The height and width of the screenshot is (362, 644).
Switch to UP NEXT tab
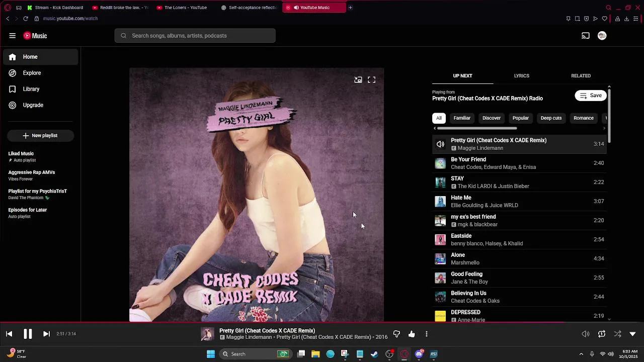point(462,76)
